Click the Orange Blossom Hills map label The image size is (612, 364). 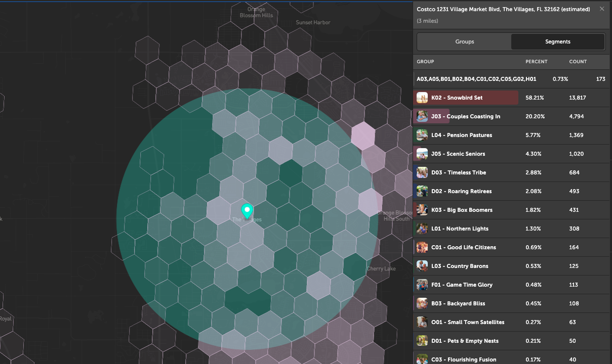coord(256,12)
